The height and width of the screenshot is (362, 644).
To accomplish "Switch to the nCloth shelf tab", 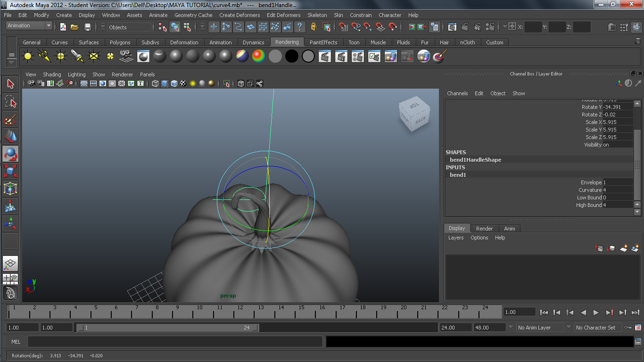I will [x=467, y=42].
